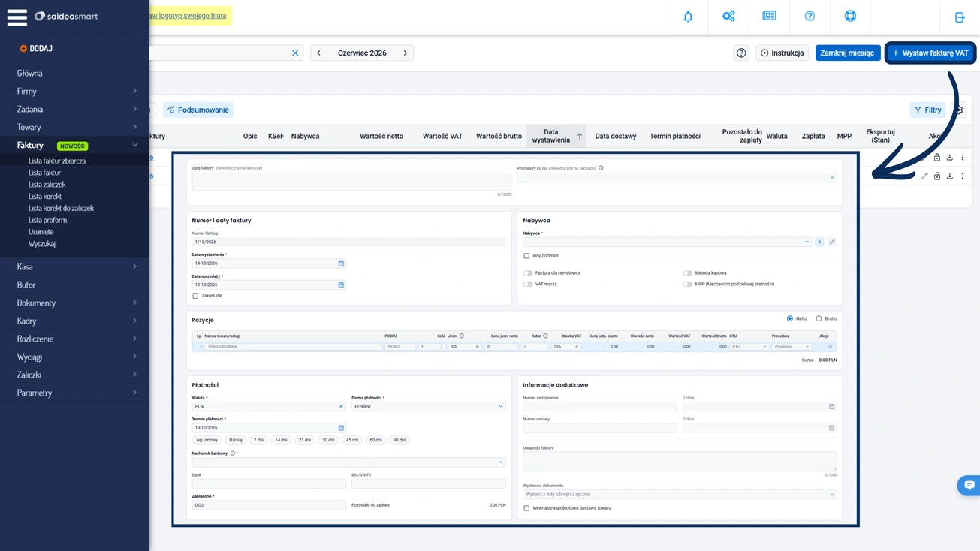Screen dimensions: 980x551
Task: Open Bufor from the sidebar
Action: [26, 285]
